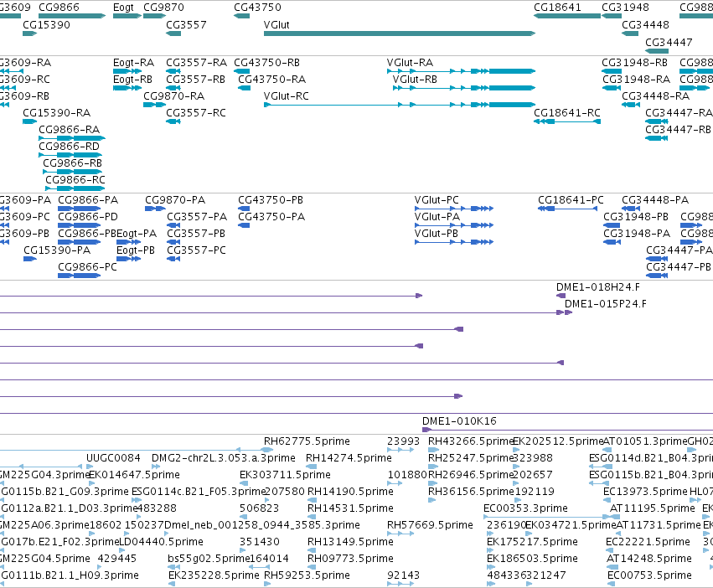Screen dimensions: 713x588
Task: Open the CG18641-PC protein label
Action: (571, 200)
